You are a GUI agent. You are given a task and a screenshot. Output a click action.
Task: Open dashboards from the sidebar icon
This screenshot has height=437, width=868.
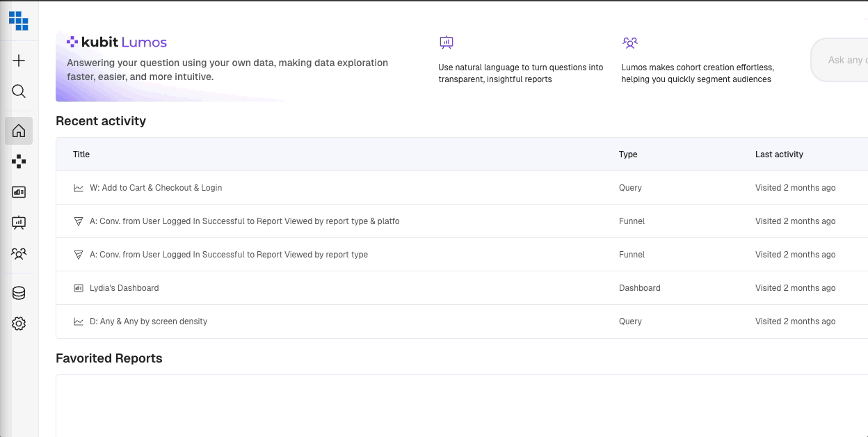pos(19,192)
